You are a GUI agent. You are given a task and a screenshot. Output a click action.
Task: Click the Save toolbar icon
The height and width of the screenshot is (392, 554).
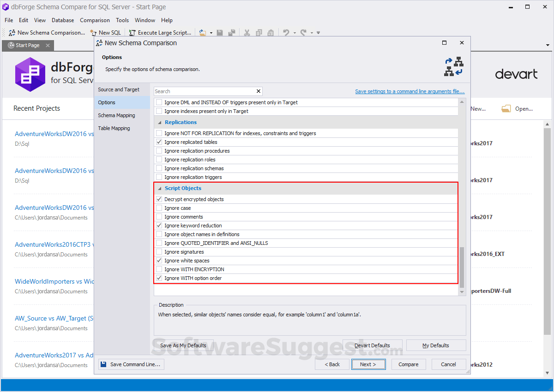coord(220,32)
